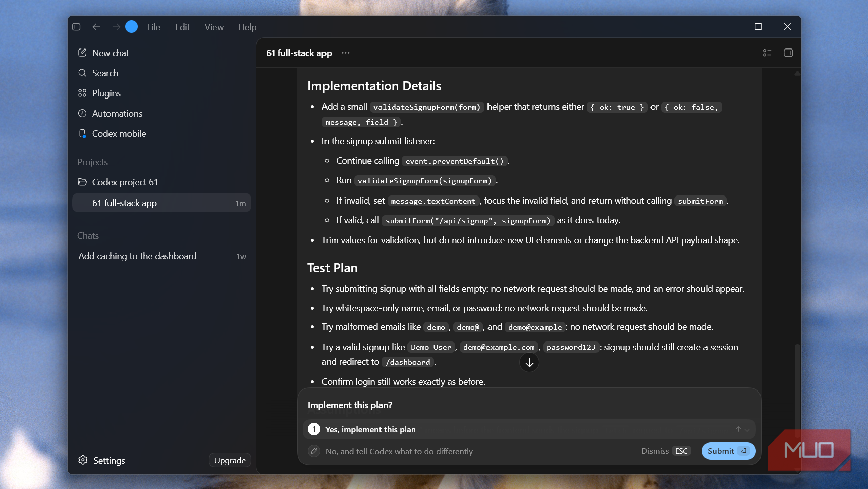This screenshot has height=489, width=868.
Task: Go back with the left arrow
Action: point(96,27)
